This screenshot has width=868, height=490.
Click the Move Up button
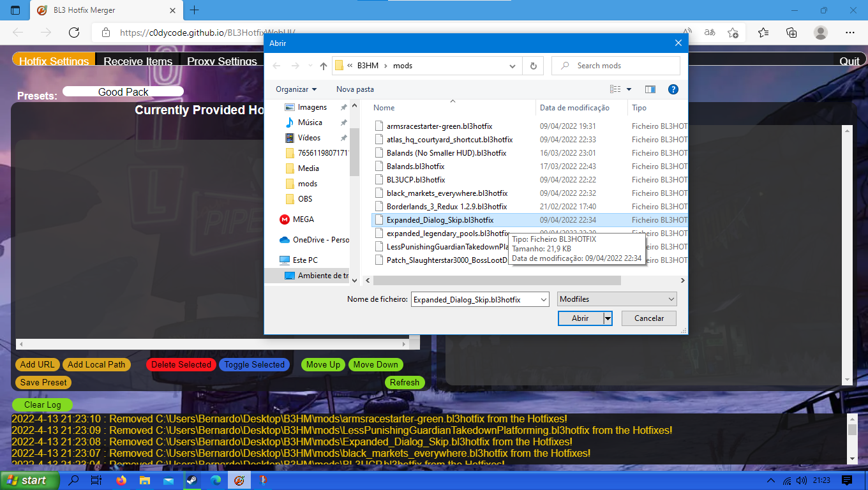[323, 364]
